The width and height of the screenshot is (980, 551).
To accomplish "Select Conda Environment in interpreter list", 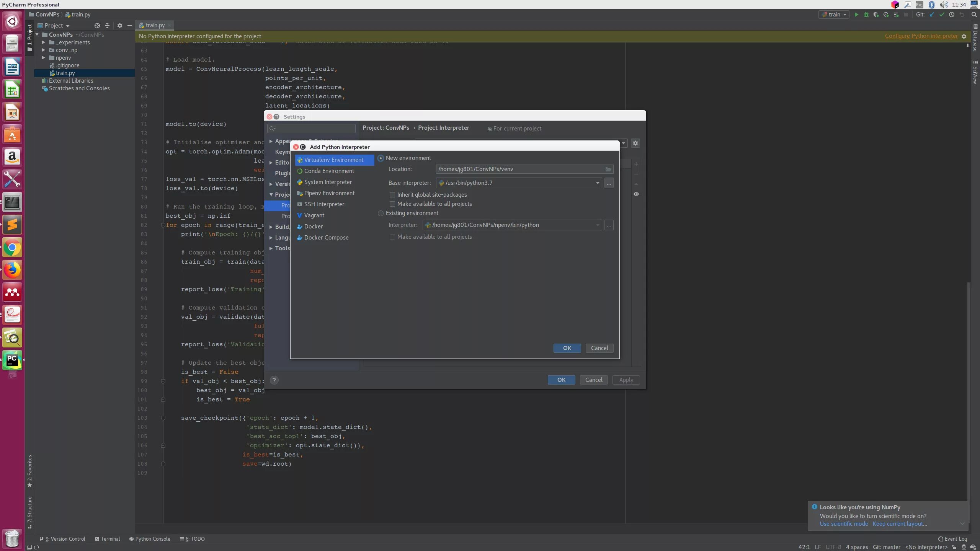I will click(329, 171).
